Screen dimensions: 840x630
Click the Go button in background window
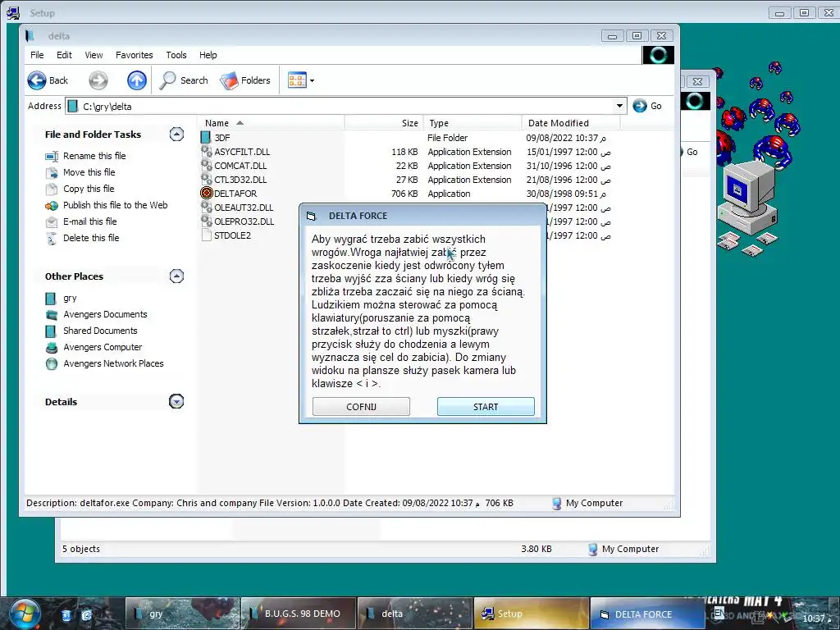692,152
